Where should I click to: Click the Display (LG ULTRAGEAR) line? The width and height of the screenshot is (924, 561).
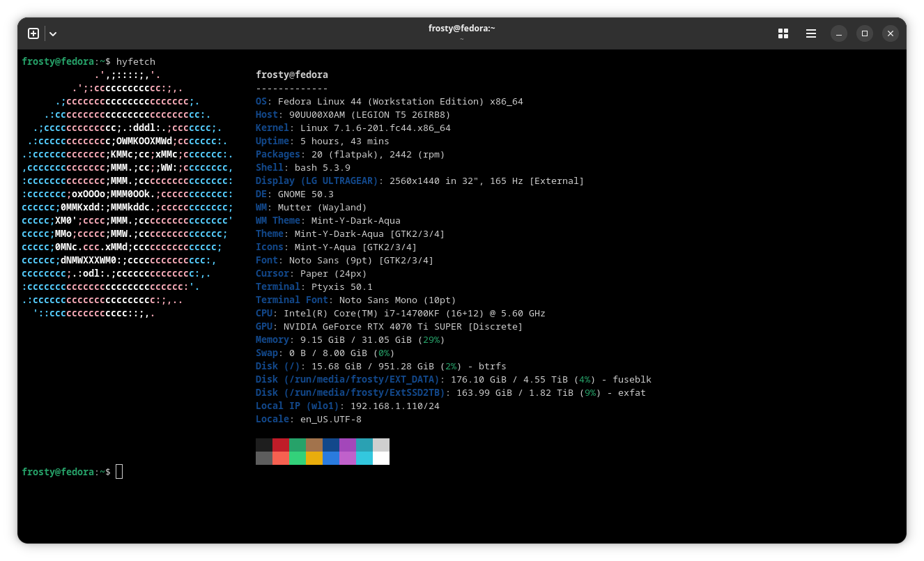click(420, 180)
